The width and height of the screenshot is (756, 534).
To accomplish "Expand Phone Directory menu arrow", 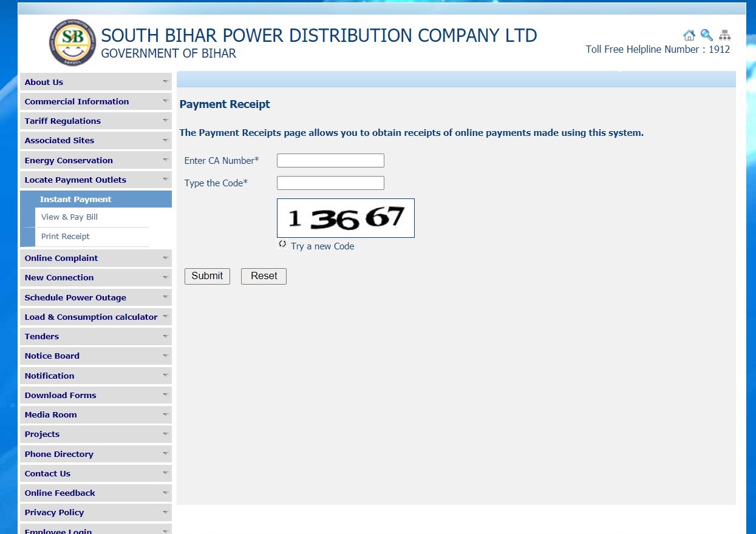I will 165,453.
